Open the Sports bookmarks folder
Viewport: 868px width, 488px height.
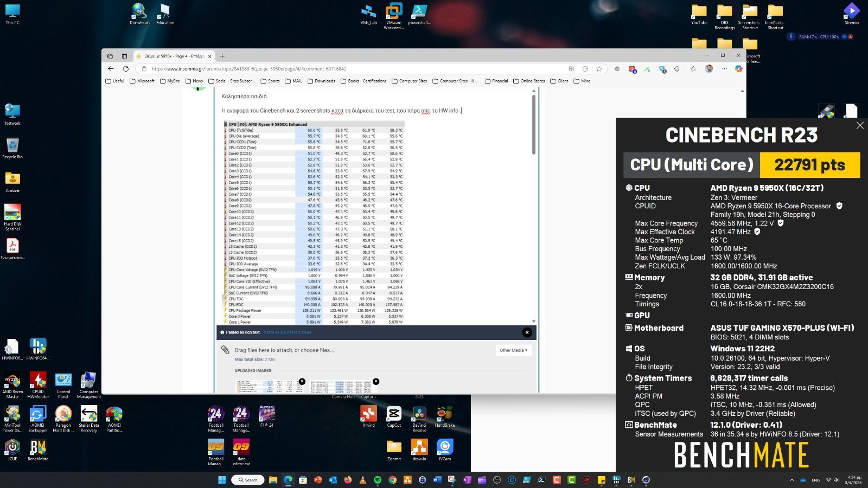point(270,81)
